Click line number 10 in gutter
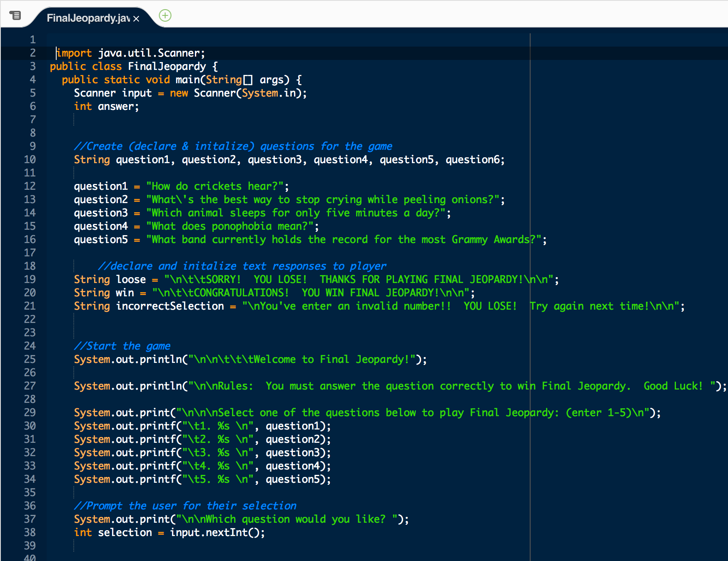The image size is (728, 561). pyautogui.click(x=30, y=159)
